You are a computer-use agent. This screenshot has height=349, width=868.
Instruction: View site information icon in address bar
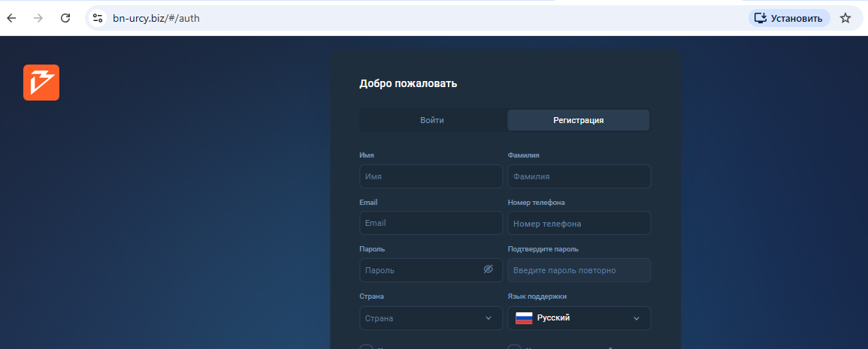[98, 18]
